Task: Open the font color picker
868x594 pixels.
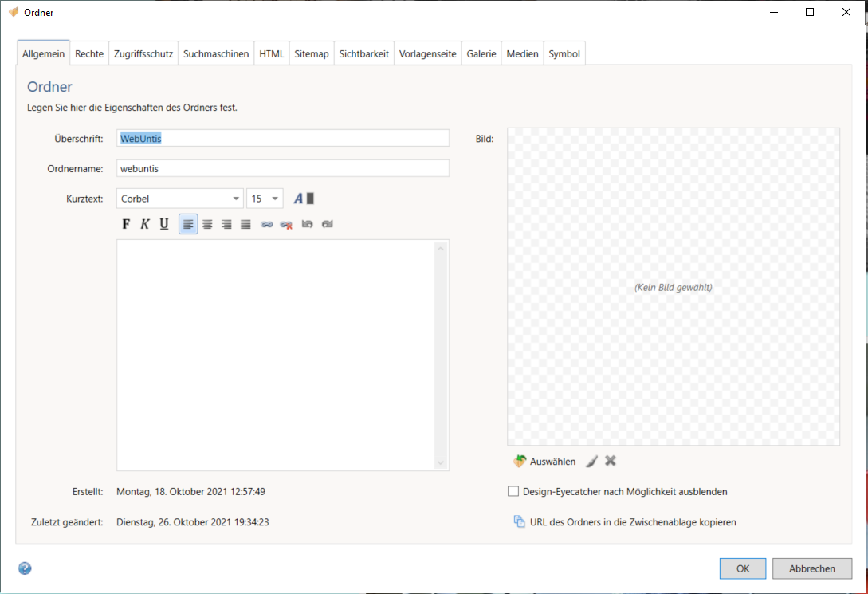Action: [x=304, y=199]
